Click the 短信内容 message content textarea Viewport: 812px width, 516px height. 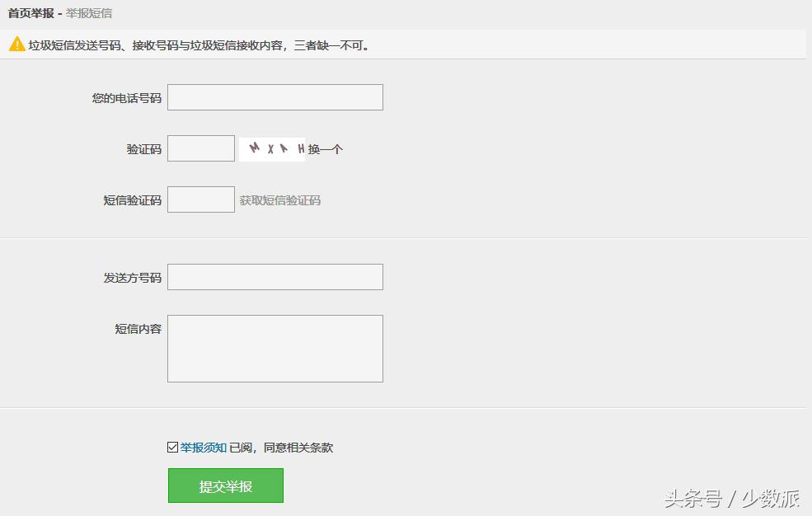point(275,348)
